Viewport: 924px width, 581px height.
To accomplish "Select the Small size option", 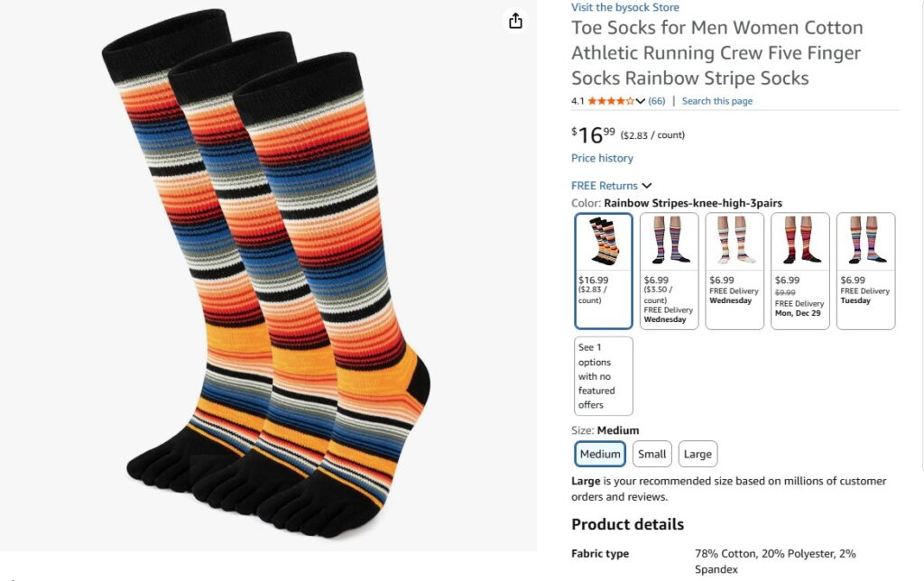I will (651, 454).
